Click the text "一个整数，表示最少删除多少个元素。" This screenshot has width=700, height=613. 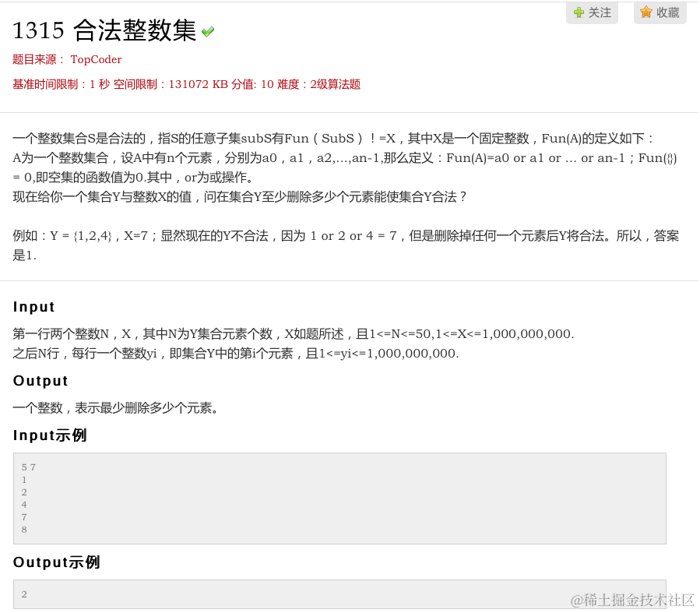[x=115, y=408]
